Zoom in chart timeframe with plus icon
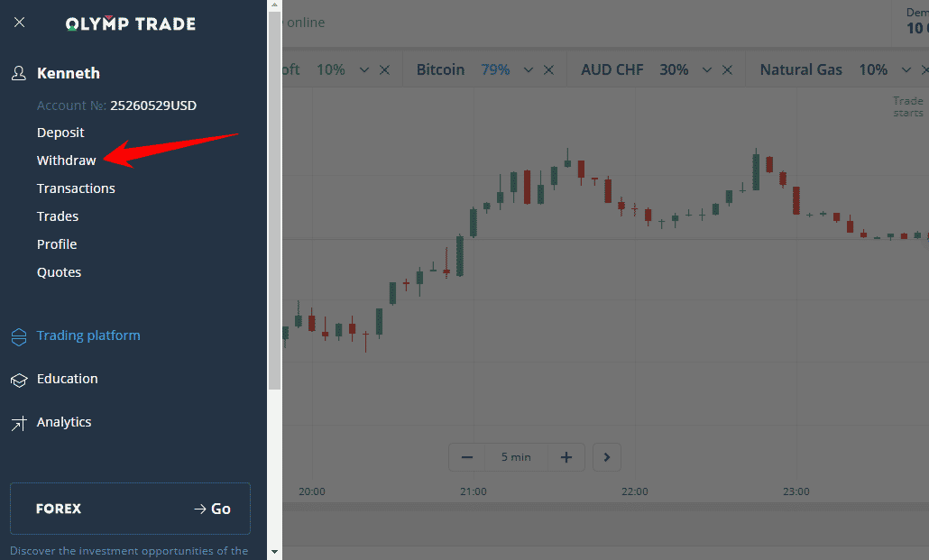Screen dimensions: 929x560 coord(566,457)
